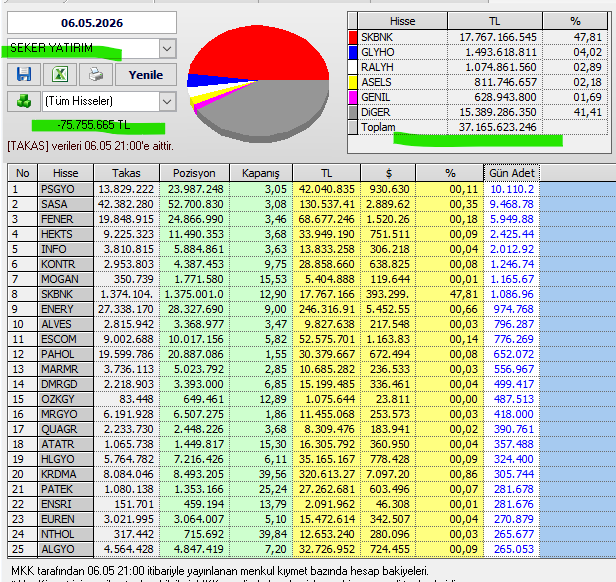Sort by the Takas column header
Image resolution: width=616 pixels, height=582 pixels.
tap(126, 173)
